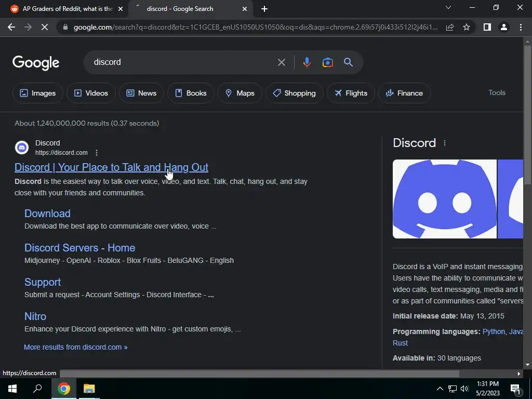Screen dimensions: 532x399
Task: Open the three-dot menu next to discord.com URL
Action: 97,153
